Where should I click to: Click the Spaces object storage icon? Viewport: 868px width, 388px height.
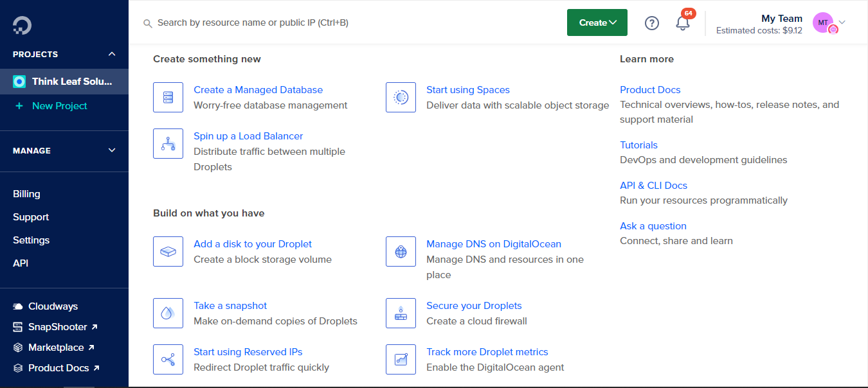(x=401, y=98)
